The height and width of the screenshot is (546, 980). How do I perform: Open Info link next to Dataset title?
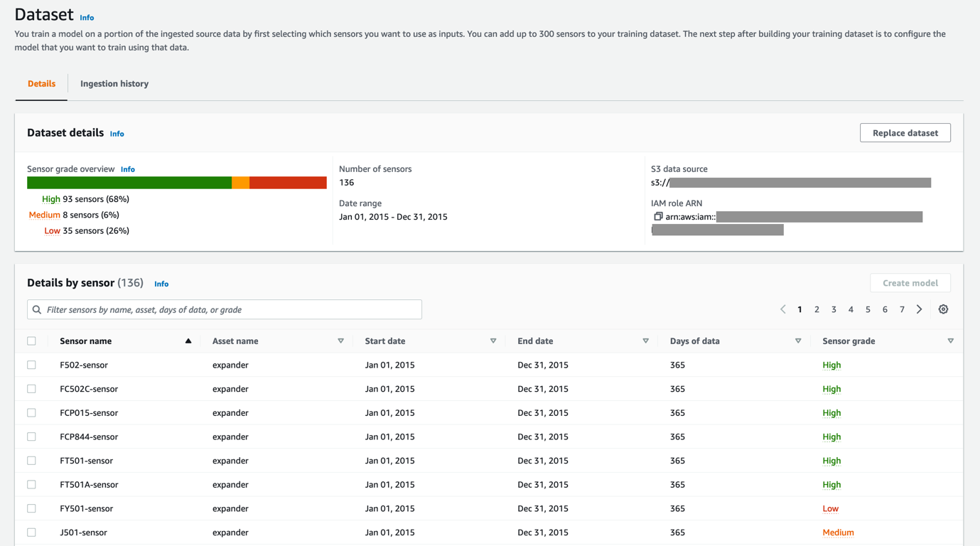tap(87, 18)
